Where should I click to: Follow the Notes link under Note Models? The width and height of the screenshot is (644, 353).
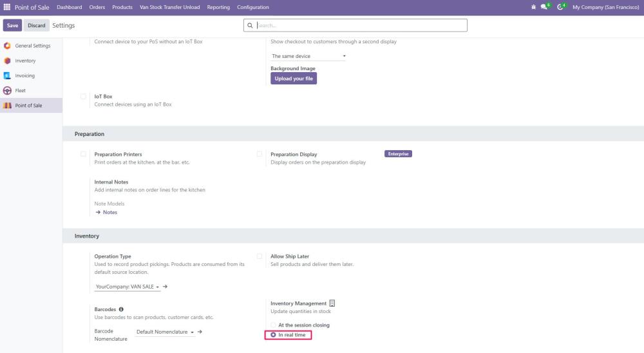[x=106, y=213]
